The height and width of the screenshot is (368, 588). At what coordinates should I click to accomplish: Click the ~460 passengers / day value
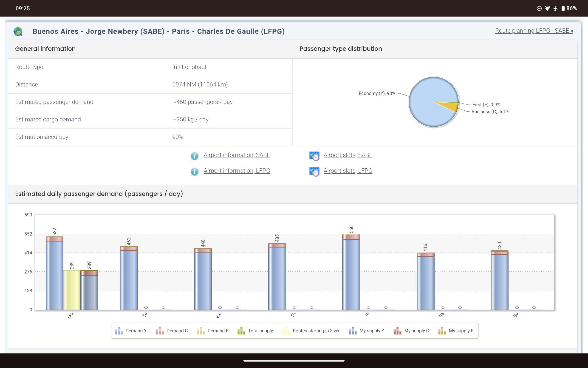pyautogui.click(x=202, y=102)
